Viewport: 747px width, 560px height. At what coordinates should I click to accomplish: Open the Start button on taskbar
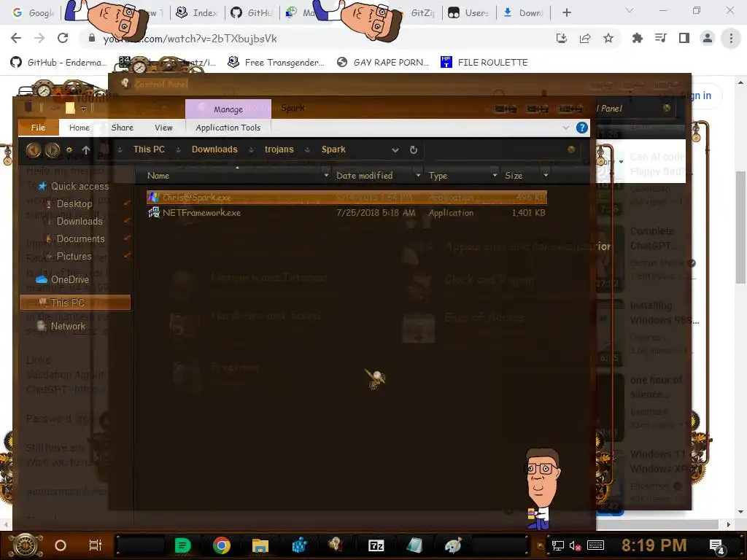26,545
